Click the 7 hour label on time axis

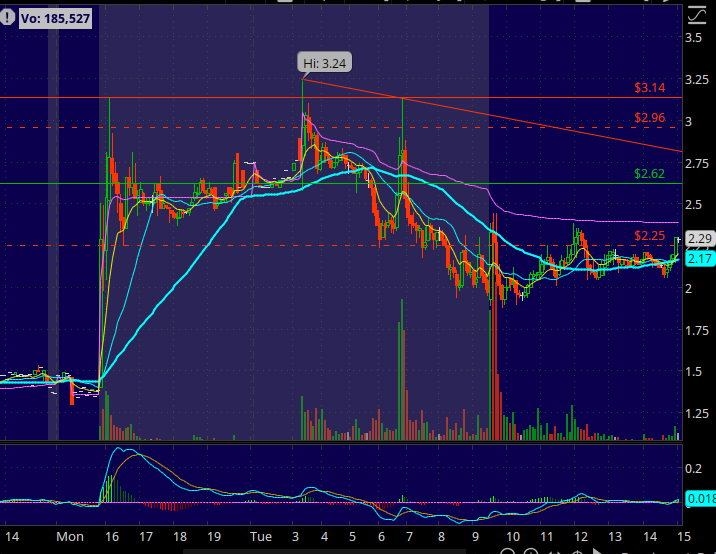(410, 537)
